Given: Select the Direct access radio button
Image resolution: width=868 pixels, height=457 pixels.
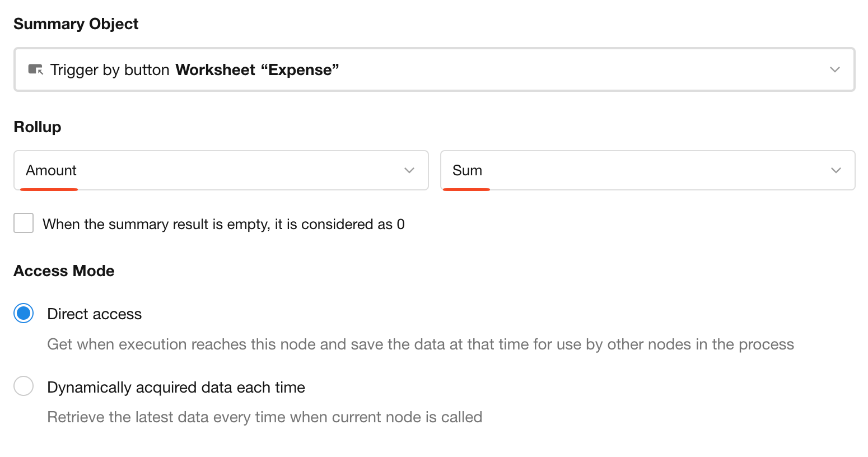Looking at the screenshot, I should tap(24, 313).
